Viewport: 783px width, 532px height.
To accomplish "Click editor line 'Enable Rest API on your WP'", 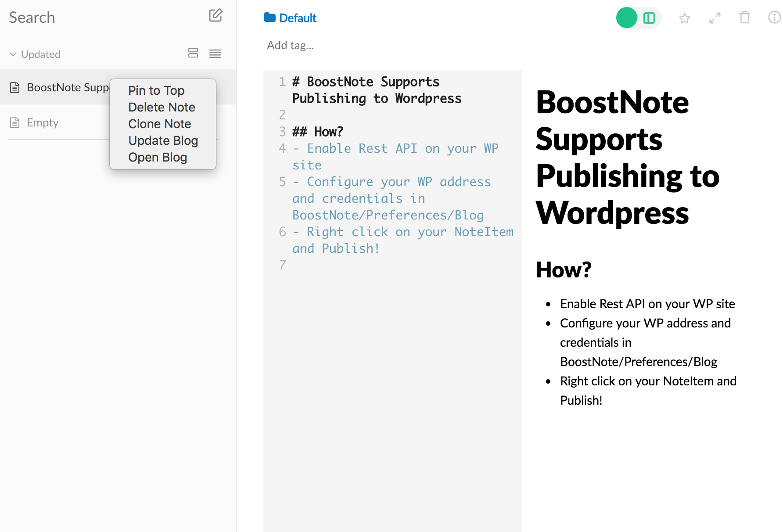I will point(395,148).
